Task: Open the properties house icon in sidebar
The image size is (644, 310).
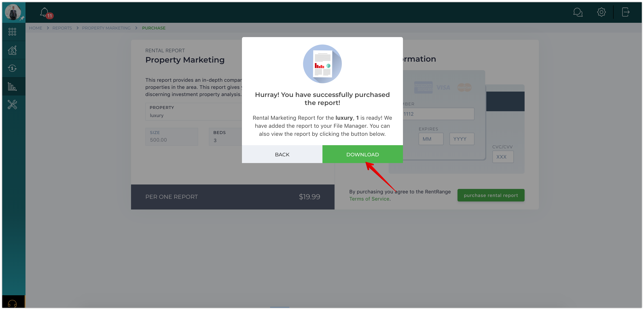Action: (x=12, y=50)
